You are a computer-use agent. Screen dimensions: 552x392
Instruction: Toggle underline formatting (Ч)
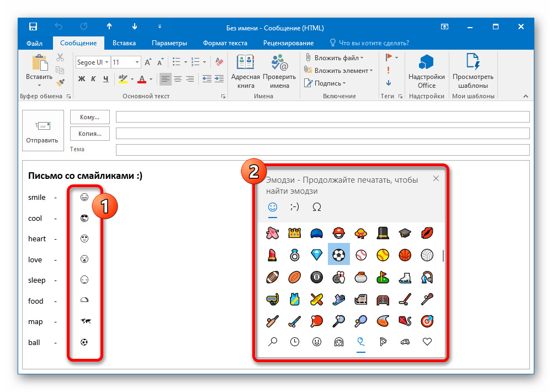[105, 79]
